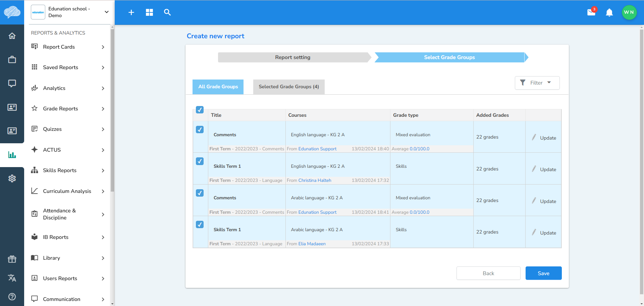Switch to Selected Grade Groups (4) tab
The image size is (644, 306).
tap(289, 87)
